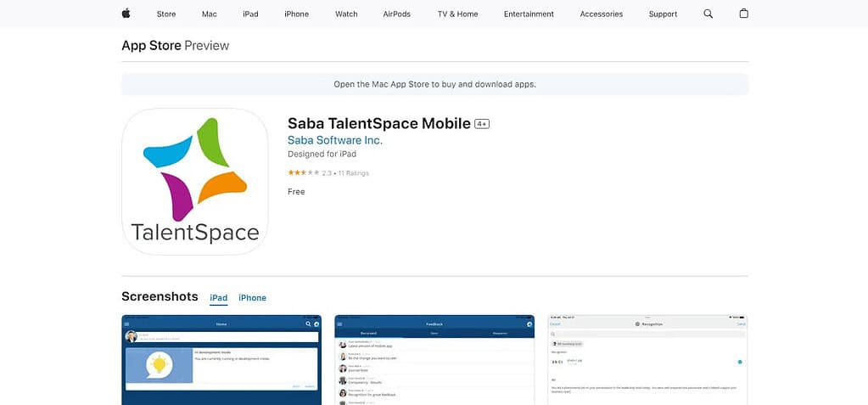868x405 pixels.
Task: Open the iPad navigation item
Action: pyautogui.click(x=250, y=14)
